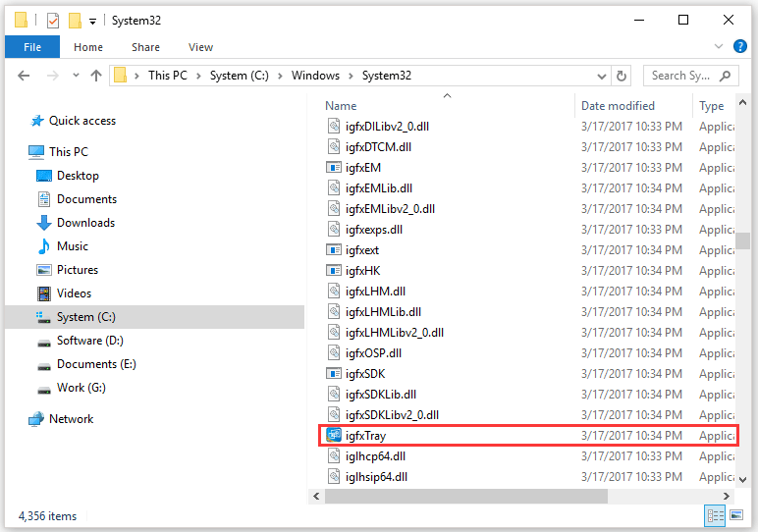This screenshot has height=532, width=758.
Task: Open the Downloads folder in navigation pane
Action: 85,223
